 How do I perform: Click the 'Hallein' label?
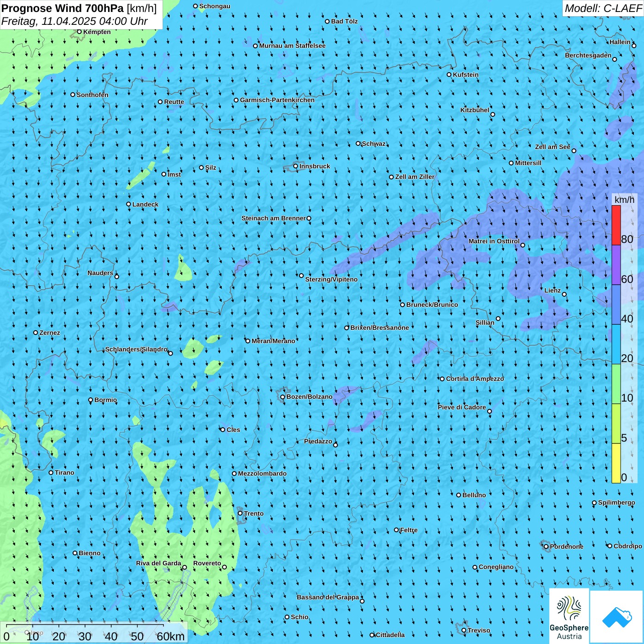[x=620, y=42]
